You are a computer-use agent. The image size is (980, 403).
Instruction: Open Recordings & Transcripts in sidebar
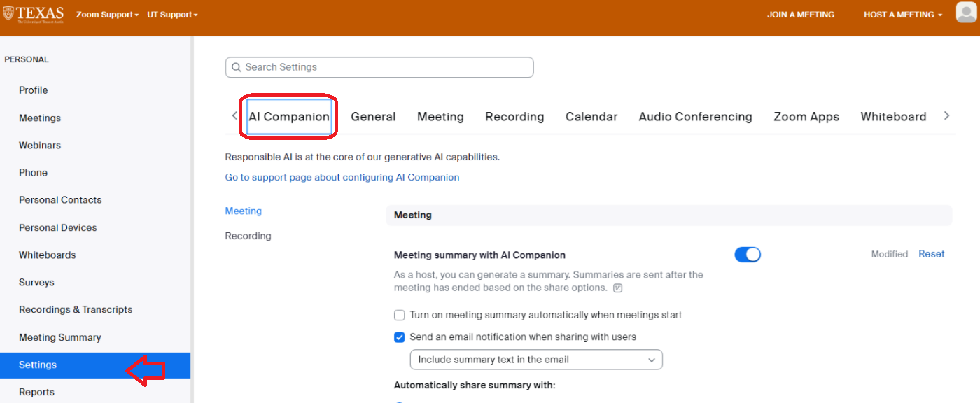click(x=76, y=309)
